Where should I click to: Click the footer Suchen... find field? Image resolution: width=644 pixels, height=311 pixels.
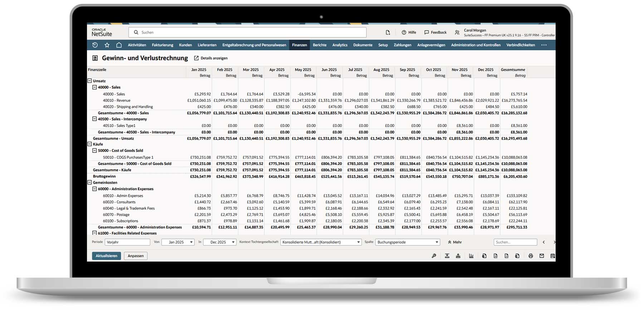[515, 242]
